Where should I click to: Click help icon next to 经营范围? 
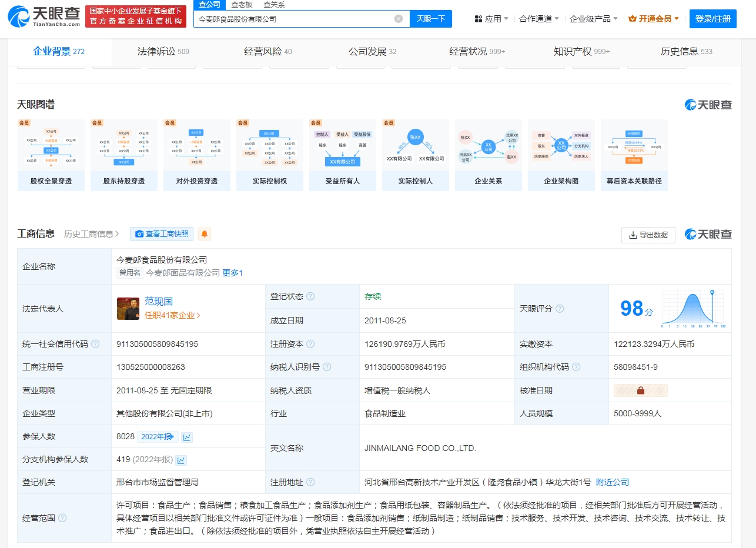(62, 518)
